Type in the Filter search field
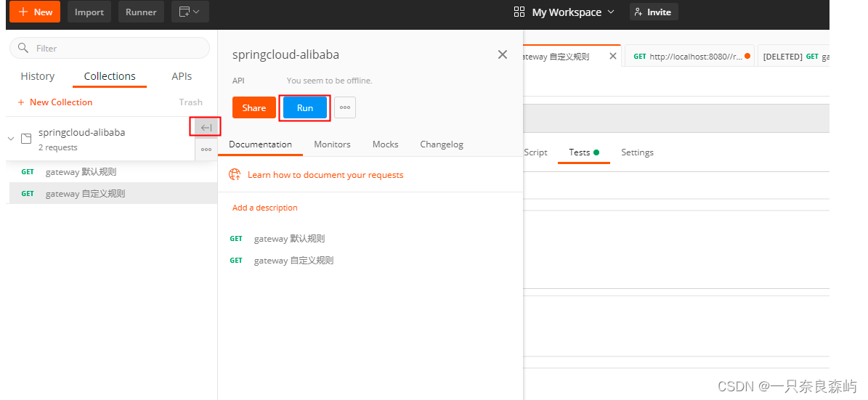Image resolution: width=868 pixels, height=400 pixels. 116,48
